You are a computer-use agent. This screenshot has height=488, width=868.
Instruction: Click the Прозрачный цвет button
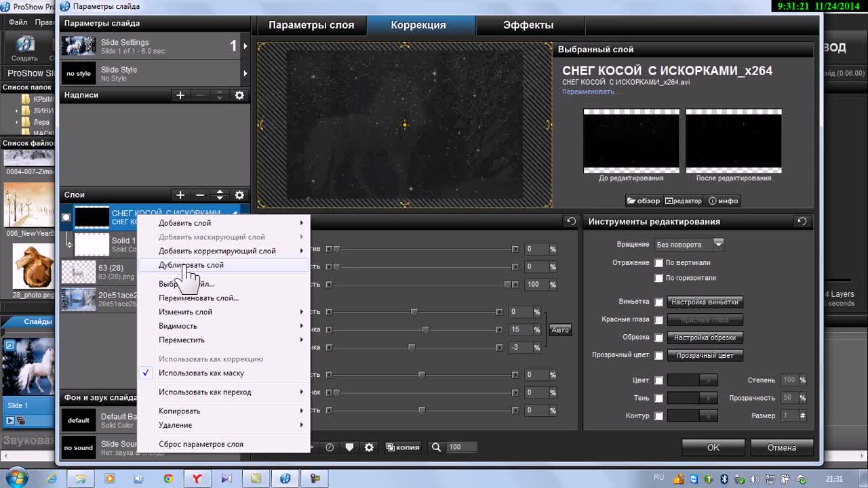(x=705, y=355)
